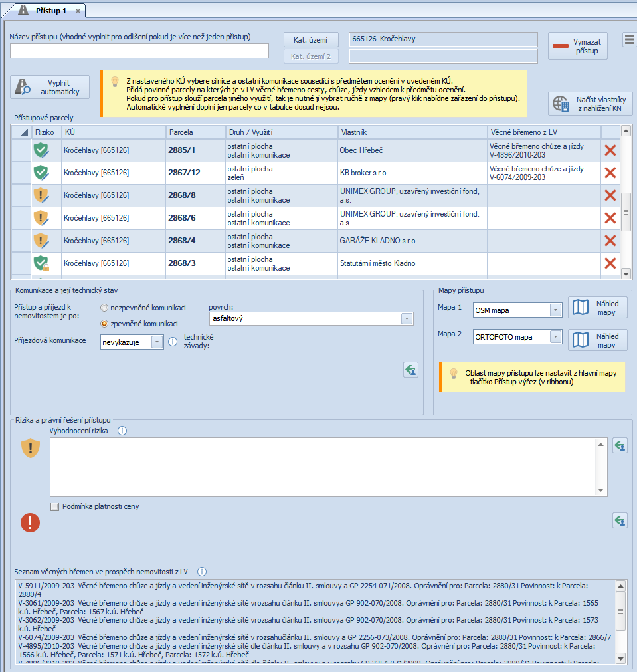Toggle Podmínka platnosti ceny checkbox
This screenshot has height=672, width=637.
pos(54,507)
